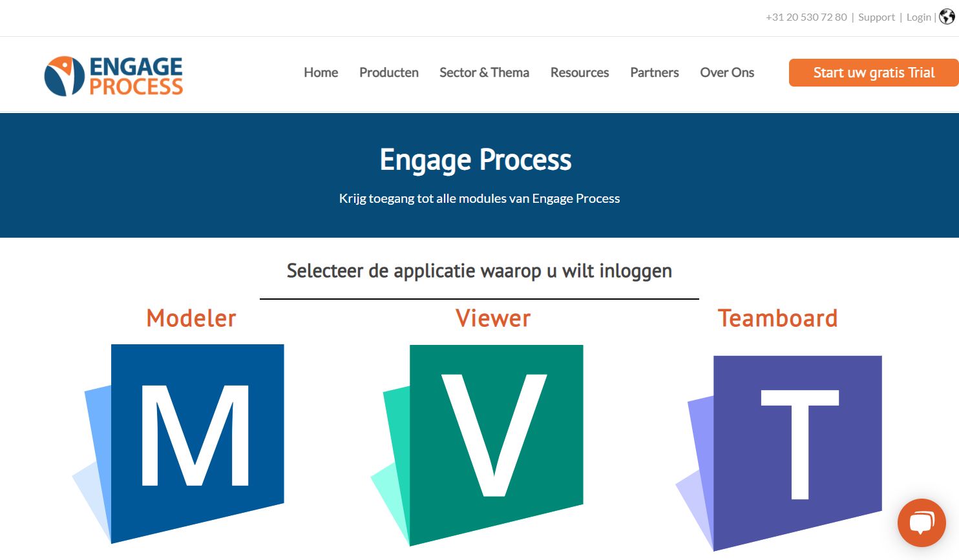Screen dimensions: 959x560
Task: Select the Partners navigation item
Action: click(x=654, y=72)
